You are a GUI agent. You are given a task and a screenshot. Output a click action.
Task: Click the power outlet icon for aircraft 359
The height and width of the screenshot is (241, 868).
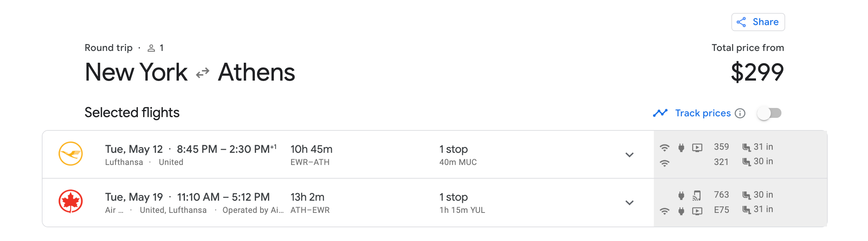[x=681, y=147]
